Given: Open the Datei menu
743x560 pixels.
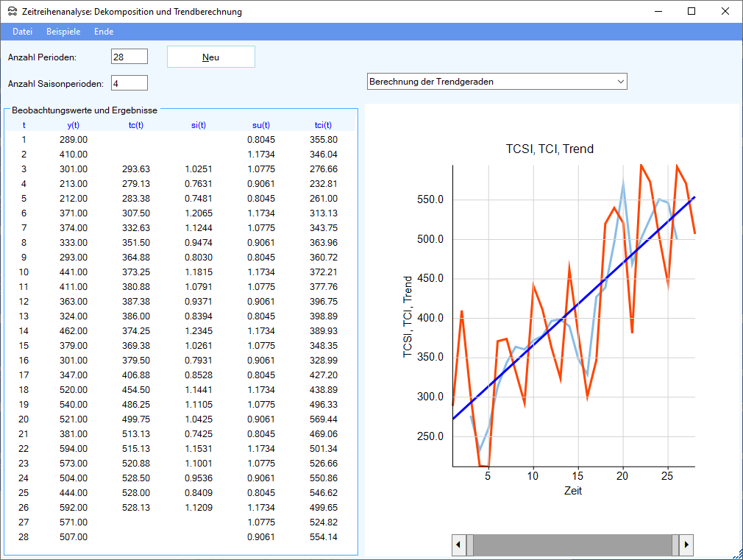Looking at the screenshot, I should click(x=22, y=32).
